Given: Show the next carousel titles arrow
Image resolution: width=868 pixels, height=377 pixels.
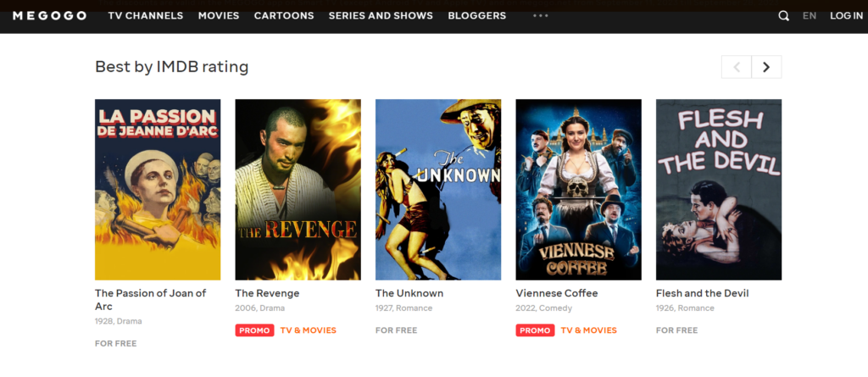Looking at the screenshot, I should (x=766, y=67).
